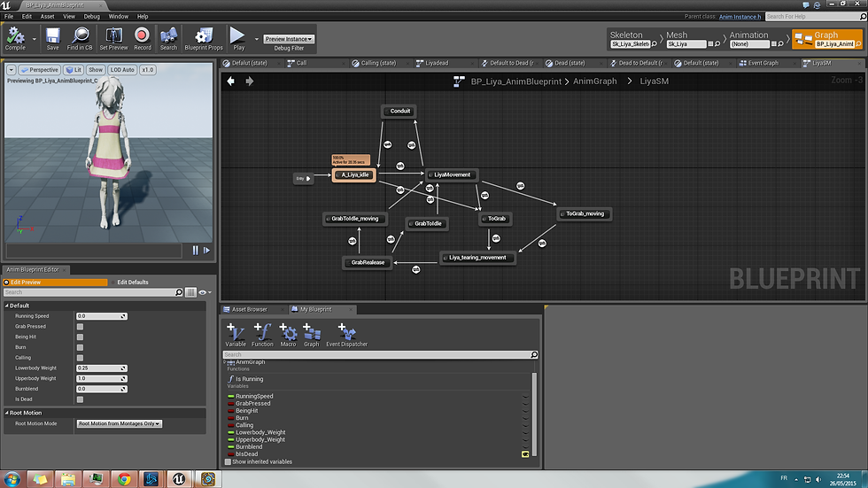The height and width of the screenshot is (488, 868).
Task: Open Blueprint Props
Action: (x=204, y=38)
